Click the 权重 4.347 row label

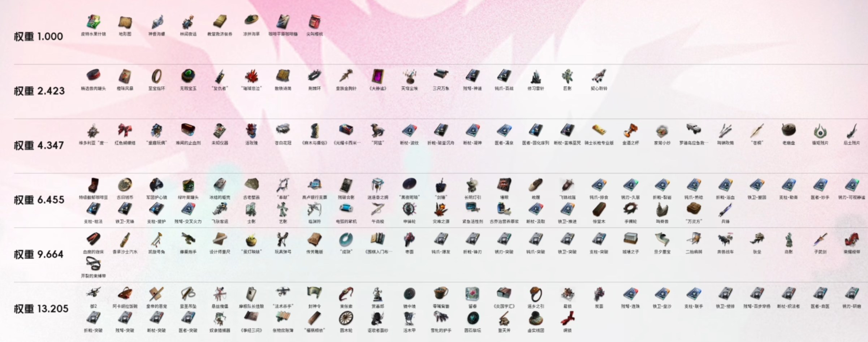pos(39,146)
